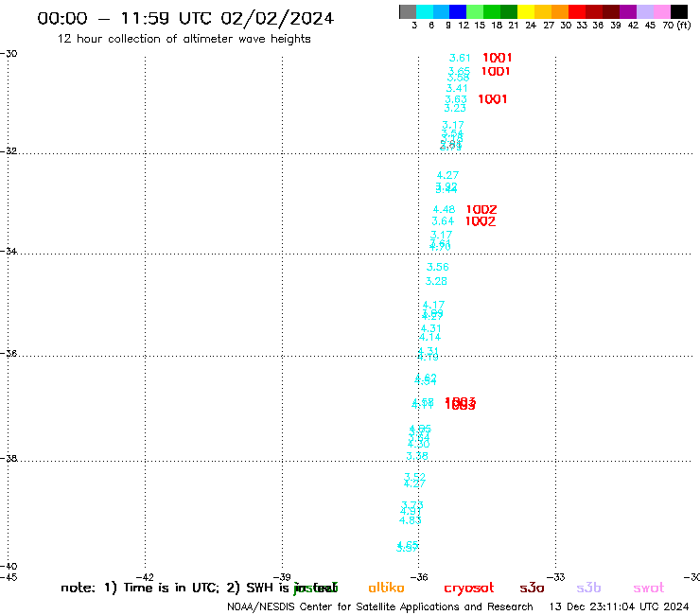Click the cyan swatch in the color scale
The image size is (700, 615).
[425, 11]
